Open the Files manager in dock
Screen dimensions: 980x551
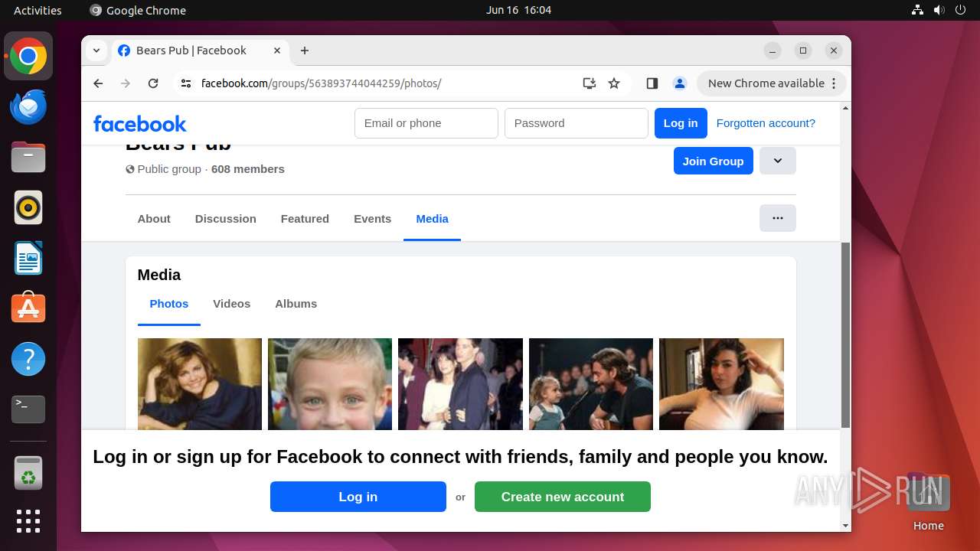click(x=28, y=157)
